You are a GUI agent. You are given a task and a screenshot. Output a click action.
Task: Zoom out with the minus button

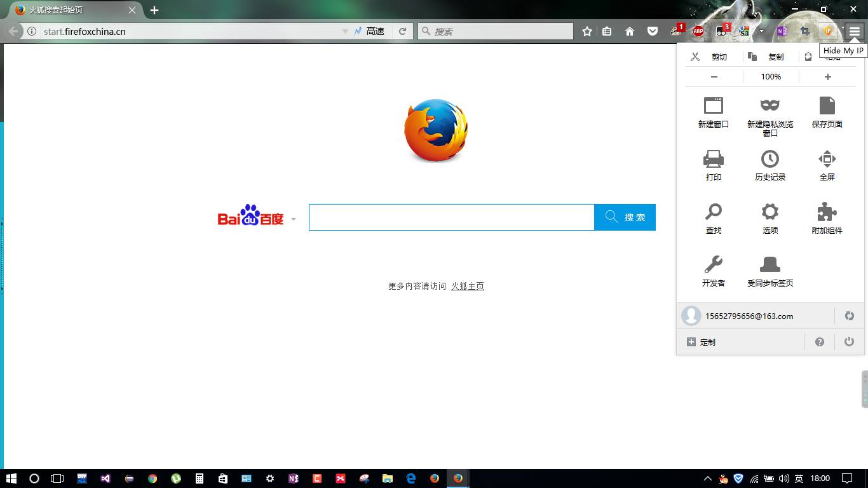(714, 77)
